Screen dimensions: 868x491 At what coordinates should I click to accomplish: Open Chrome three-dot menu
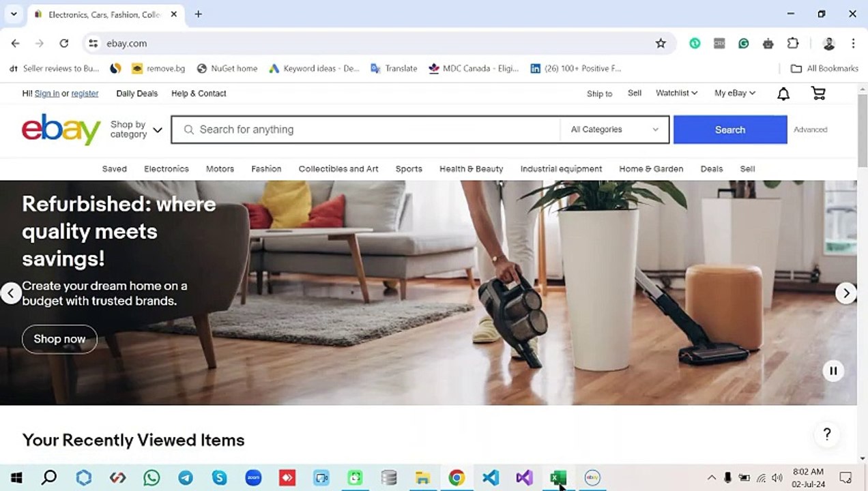853,43
